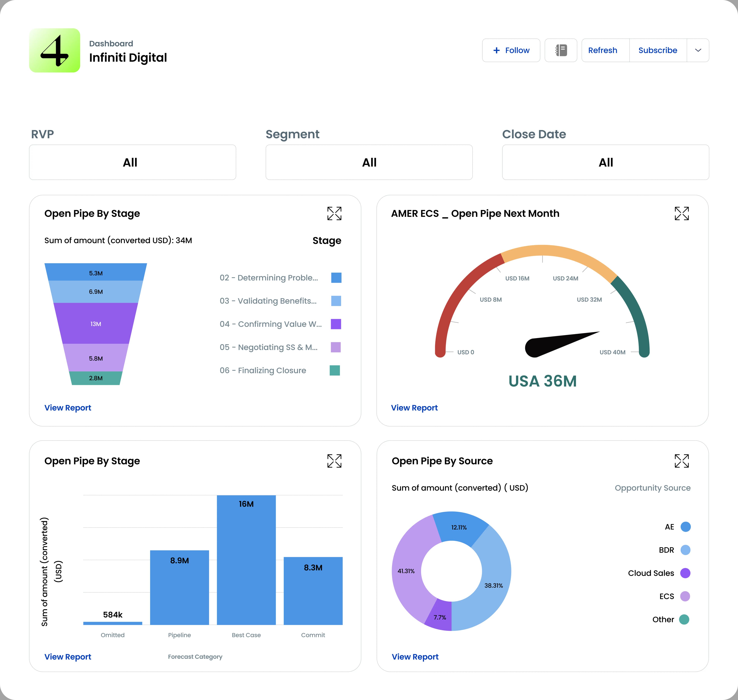Expand the AMER ECS gauge chart to fullscreen
Screen dimensions: 738x700
(x=682, y=213)
